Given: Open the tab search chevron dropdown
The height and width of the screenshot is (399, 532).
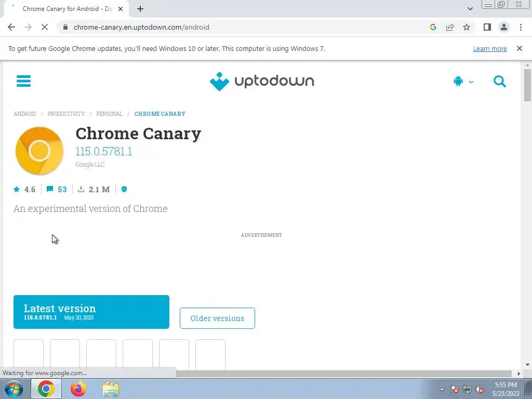Looking at the screenshot, I should coord(470,9).
